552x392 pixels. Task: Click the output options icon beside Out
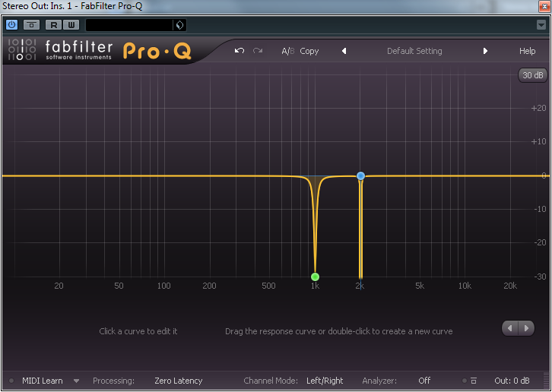pos(474,381)
